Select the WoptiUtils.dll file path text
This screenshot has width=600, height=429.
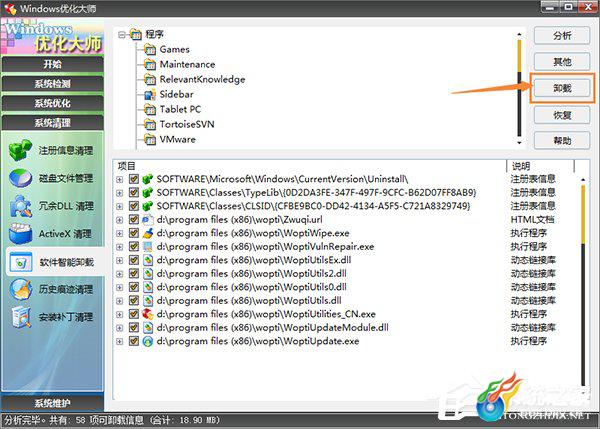(249, 301)
